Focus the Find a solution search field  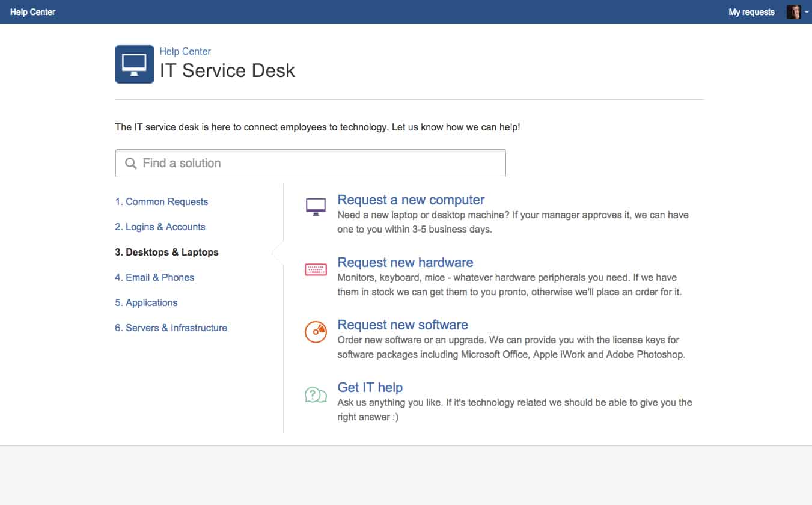pyautogui.click(x=311, y=163)
